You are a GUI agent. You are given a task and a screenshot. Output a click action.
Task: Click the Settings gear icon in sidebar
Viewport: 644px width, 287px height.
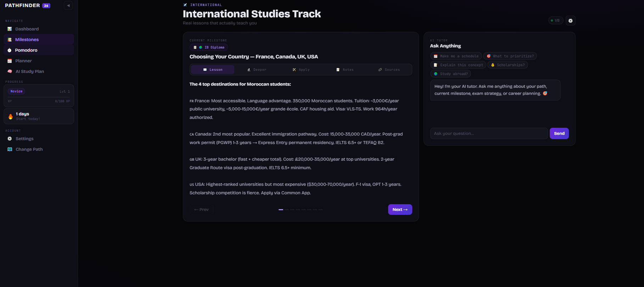tap(10, 139)
